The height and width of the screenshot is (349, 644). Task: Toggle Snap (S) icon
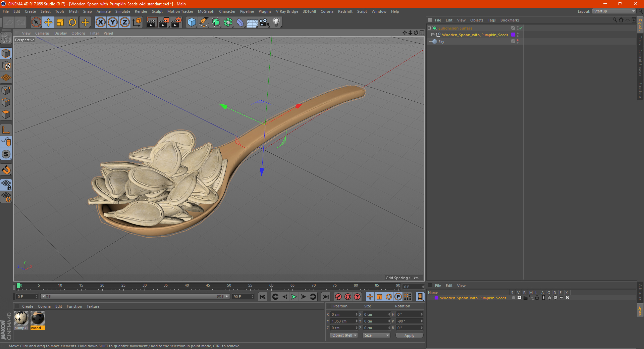click(6, 154)
